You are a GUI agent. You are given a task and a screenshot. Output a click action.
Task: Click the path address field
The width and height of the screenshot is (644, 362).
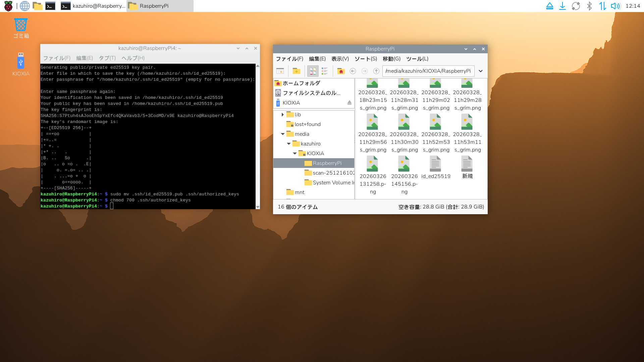click(x=428, y=71)
